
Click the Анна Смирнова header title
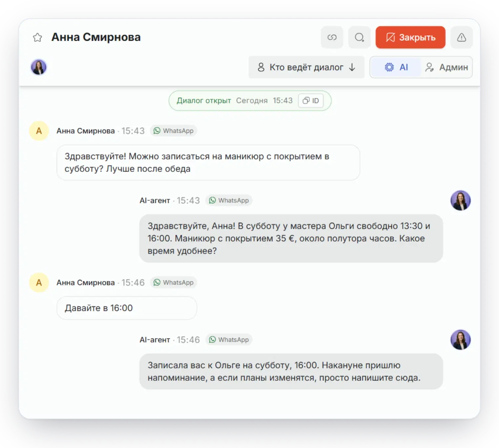click(x=96, y=37)
